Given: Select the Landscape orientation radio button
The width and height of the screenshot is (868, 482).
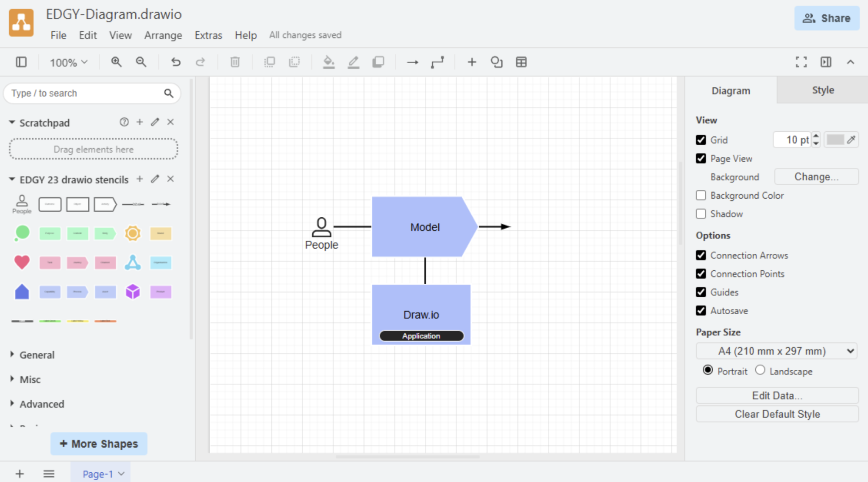Looking at the screenshot, I should (760, 370).
